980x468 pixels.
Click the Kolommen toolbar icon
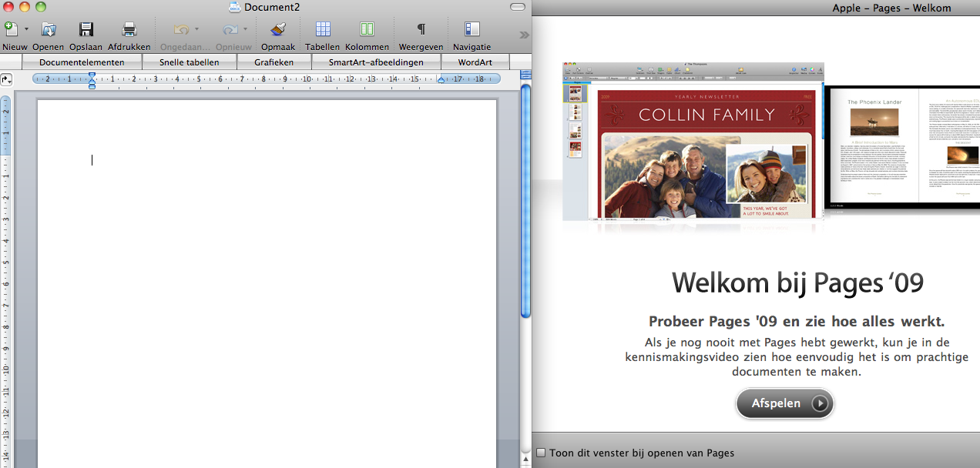367,29
